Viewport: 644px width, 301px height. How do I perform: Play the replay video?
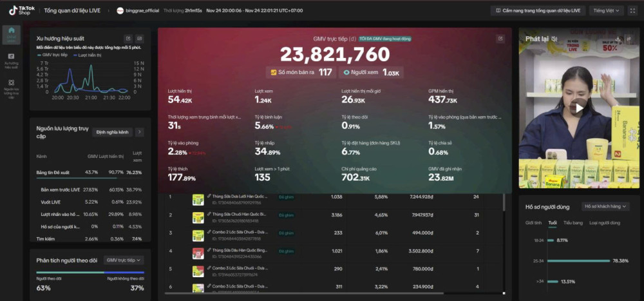[579, 108]
